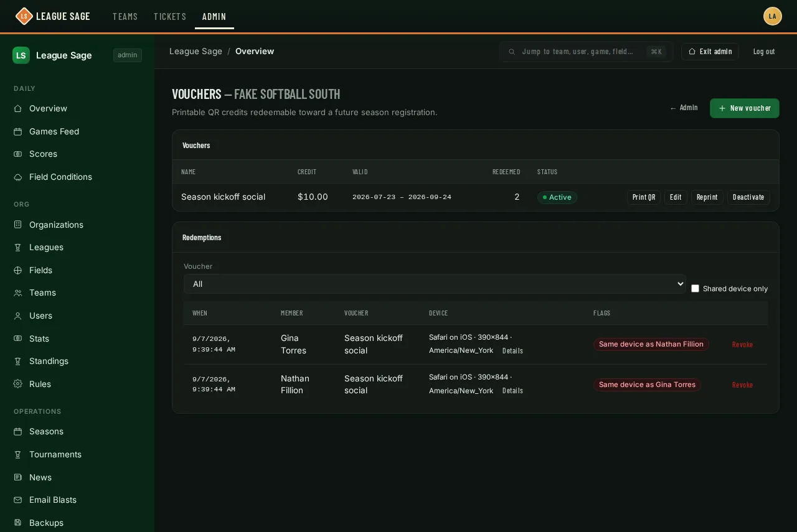
Task: Focus the Jump to search field
Action: [x=586, y=52]
